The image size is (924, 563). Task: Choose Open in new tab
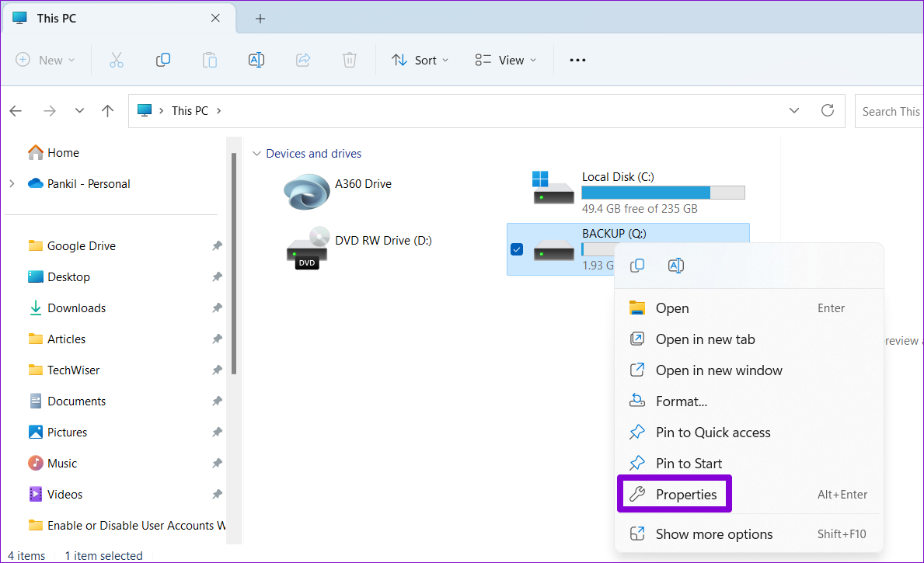tap(748, 339)
